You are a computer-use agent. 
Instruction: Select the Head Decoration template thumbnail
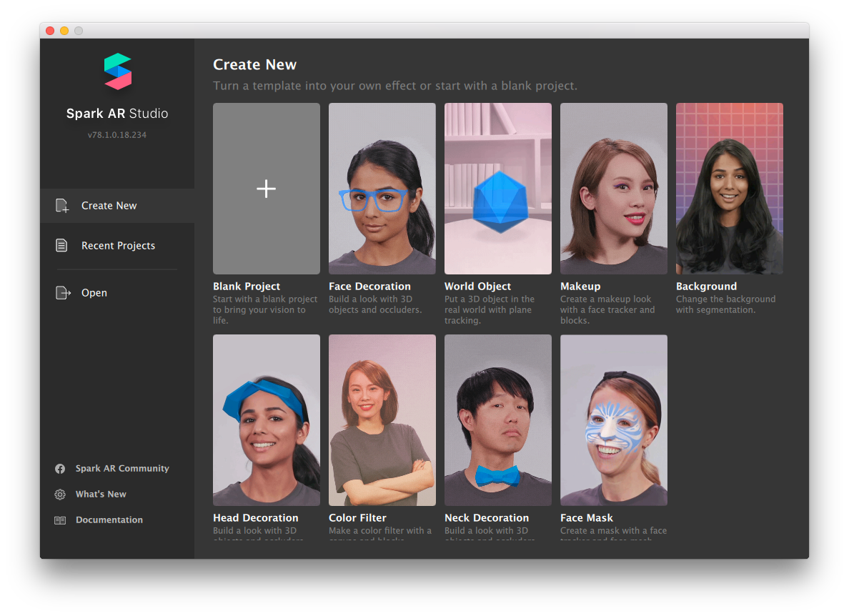pyautogui.click(x=267, y=420)
